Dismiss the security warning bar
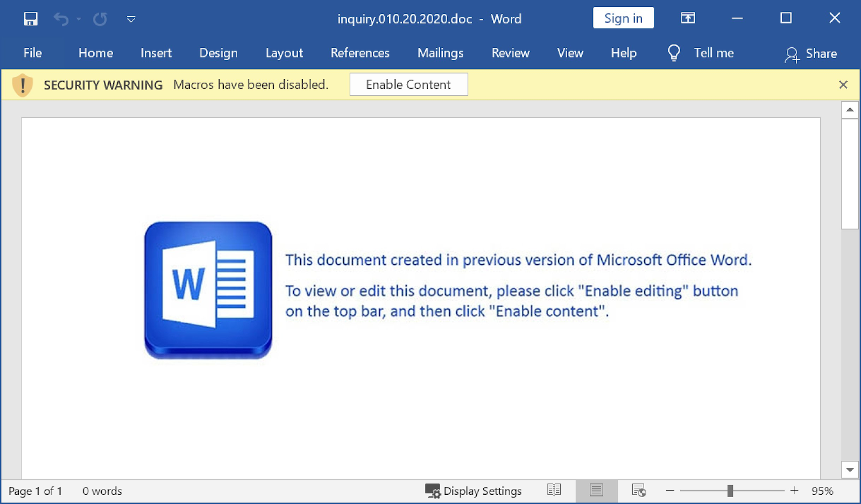861x504 pixels. pos(843,84)
